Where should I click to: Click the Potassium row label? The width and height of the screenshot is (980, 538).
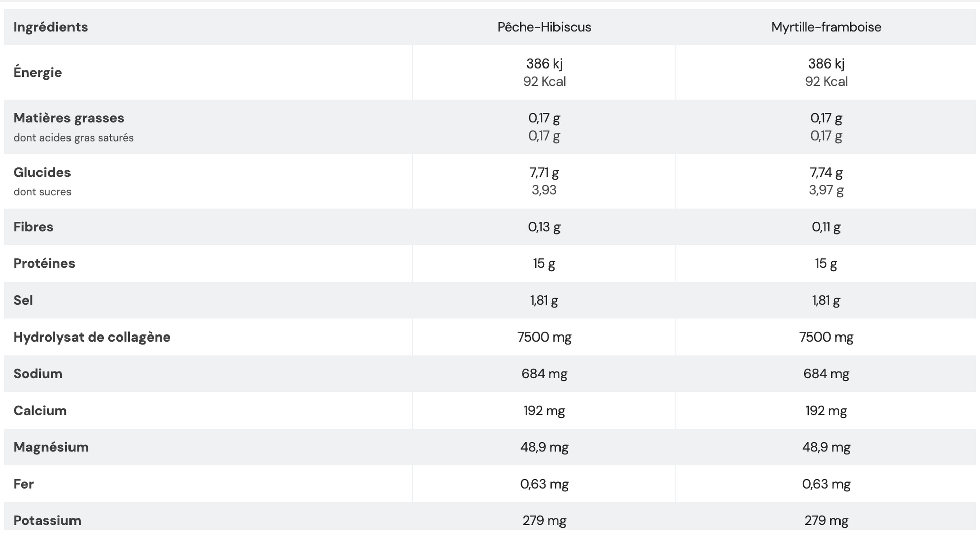point(47,521)
